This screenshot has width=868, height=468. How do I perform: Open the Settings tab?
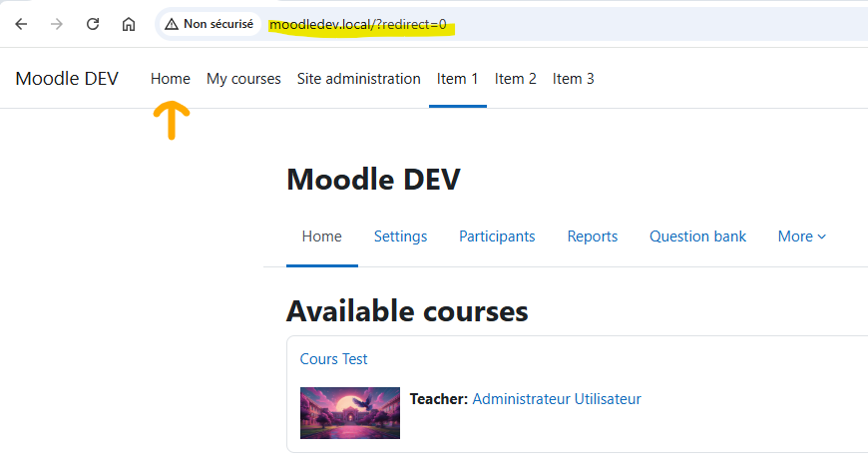pyautogui.click(x=400, y=236)
